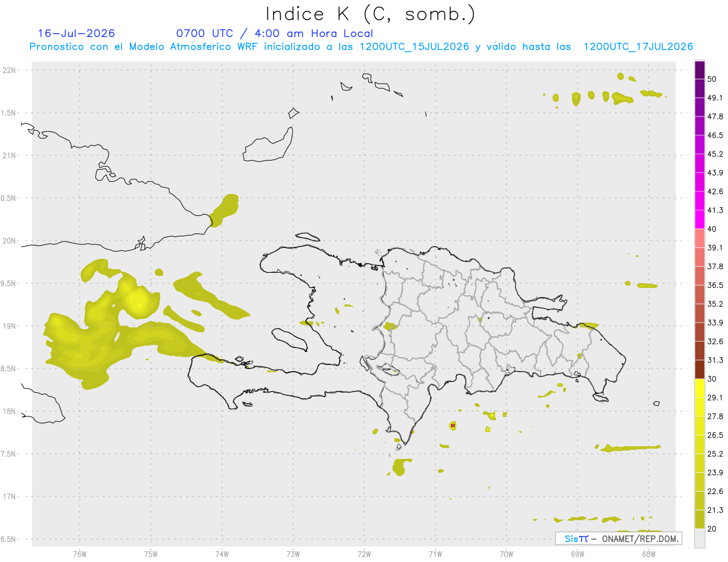
Task: Click the '18N' latitude label
Action: 8,411
